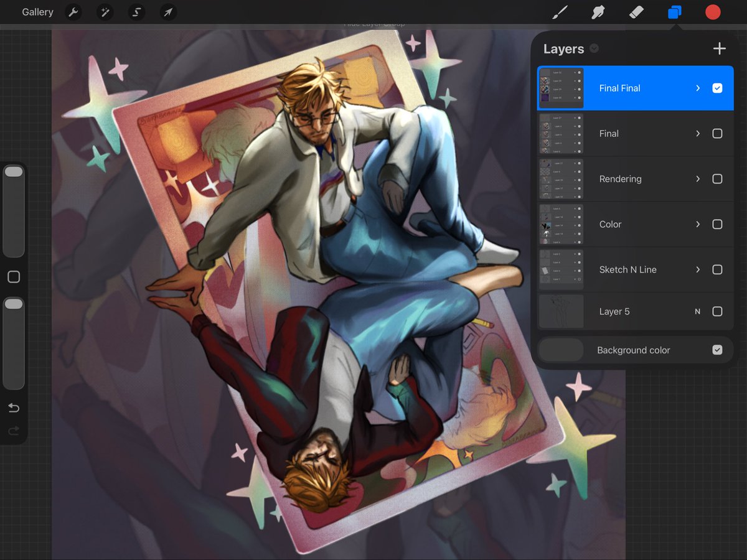Tap the Layer 5 thumbnail
The image size is (747, 560).
[561, 311]
